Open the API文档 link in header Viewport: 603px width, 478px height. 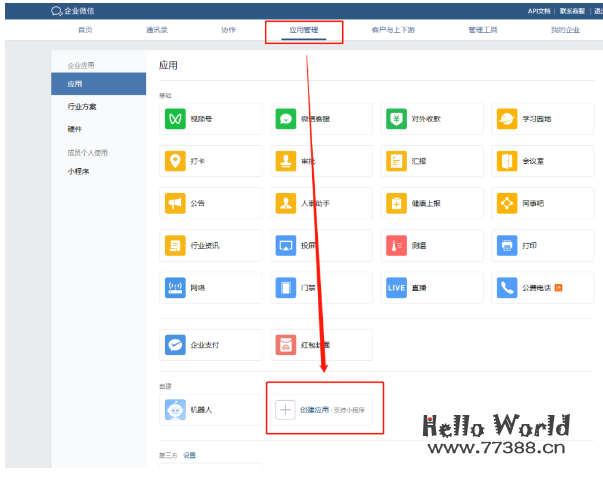pyautogui.click(x=539, y=11)
